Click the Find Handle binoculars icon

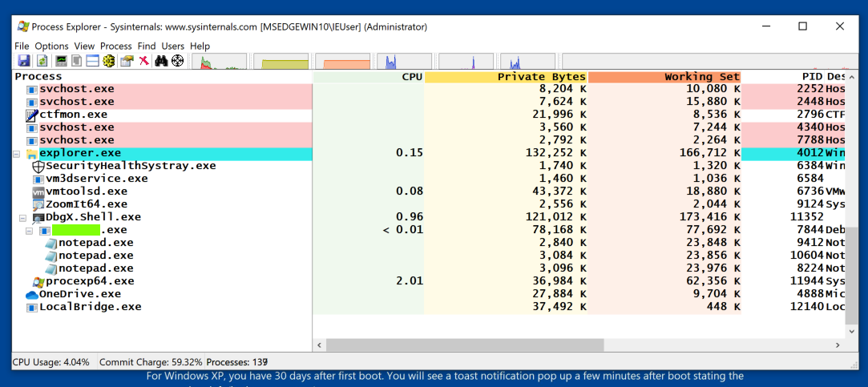[x=161, y=61]
